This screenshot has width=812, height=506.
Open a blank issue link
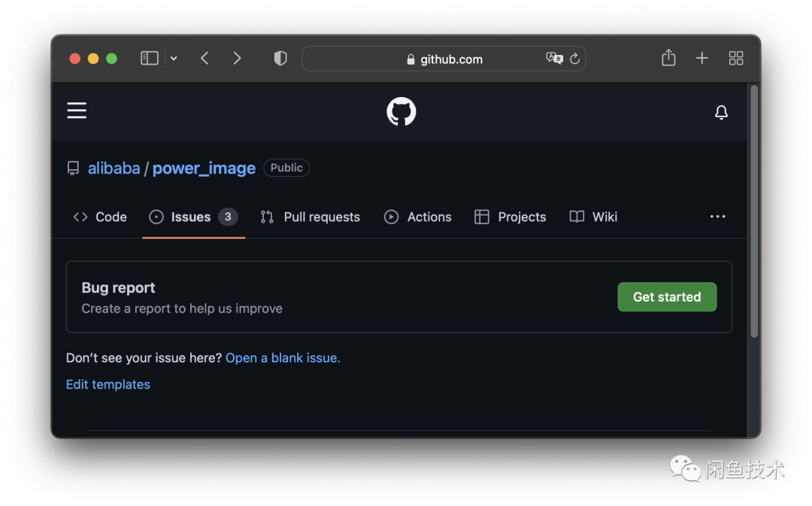tap(283, 358)
